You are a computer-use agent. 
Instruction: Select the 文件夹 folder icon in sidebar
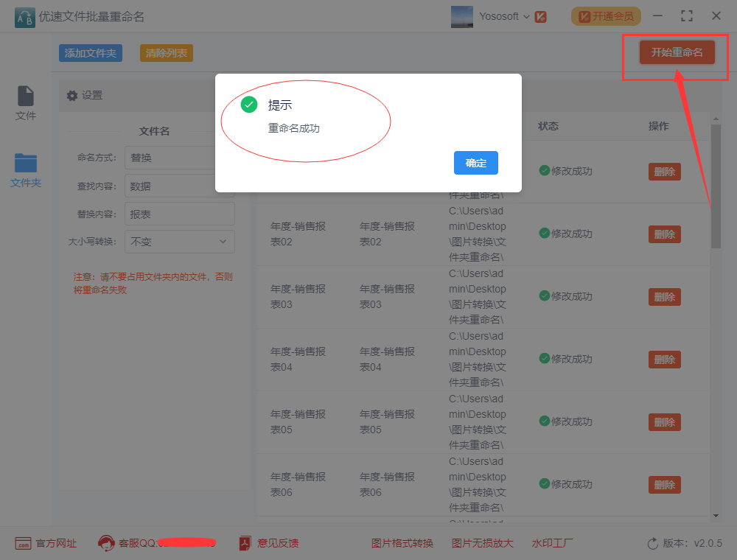[x=26, y=163]
